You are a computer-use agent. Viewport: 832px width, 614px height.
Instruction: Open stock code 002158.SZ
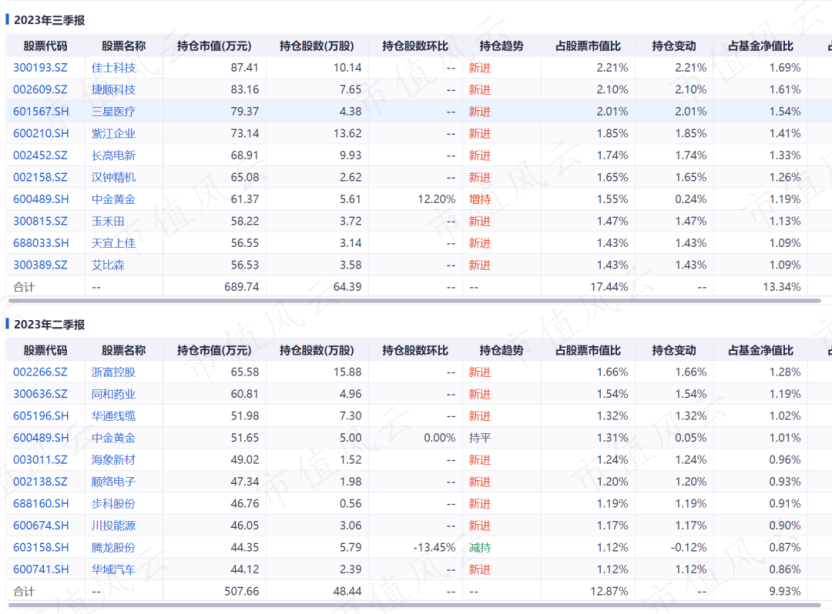click(40, 177)
